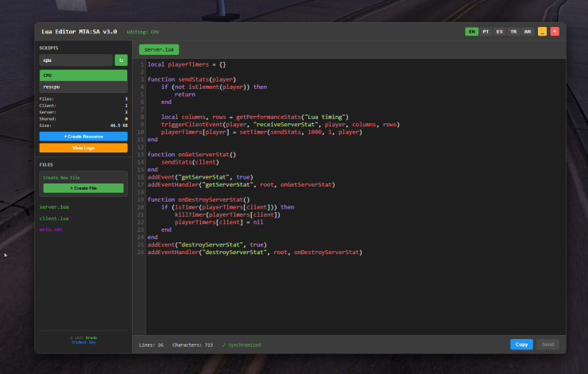This screenshot has height=374, width=588.
Task: Set language to AR
Action: (528, 31)
